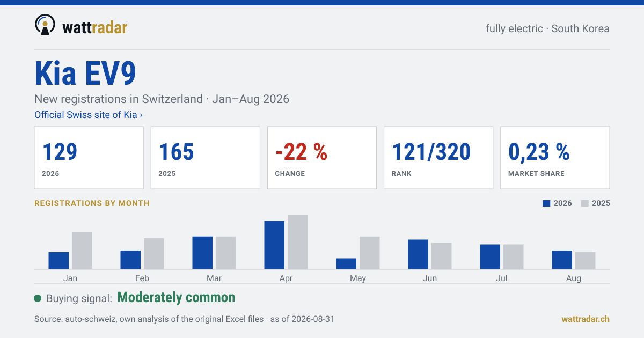Click the blue 2026 bar for May
644x338 pixels.
click(346, 264)
